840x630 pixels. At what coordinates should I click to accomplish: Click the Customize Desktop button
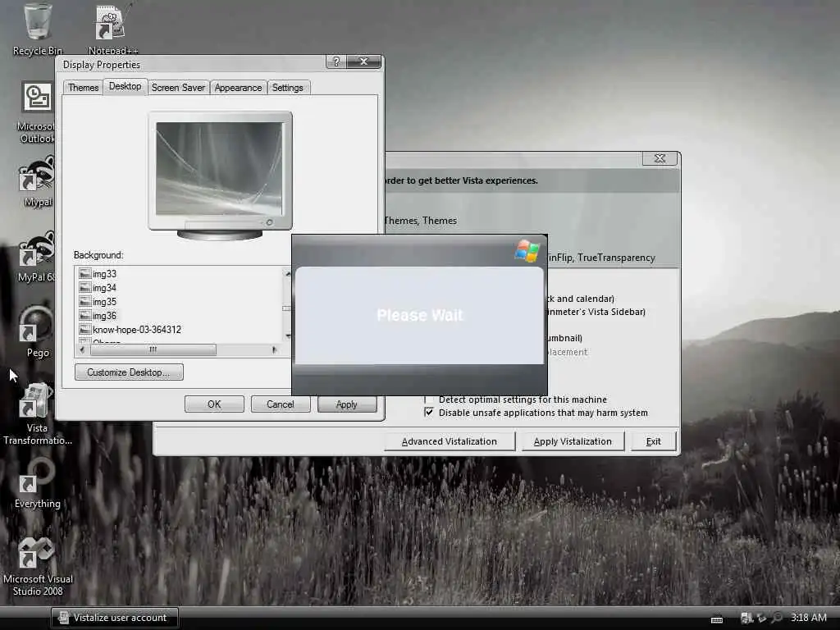tap(129, 372)
